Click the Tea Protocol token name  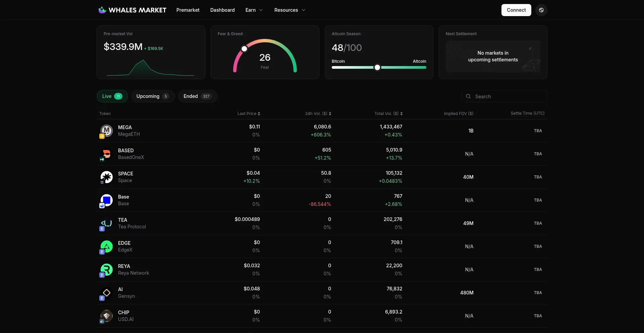[132, 227]
